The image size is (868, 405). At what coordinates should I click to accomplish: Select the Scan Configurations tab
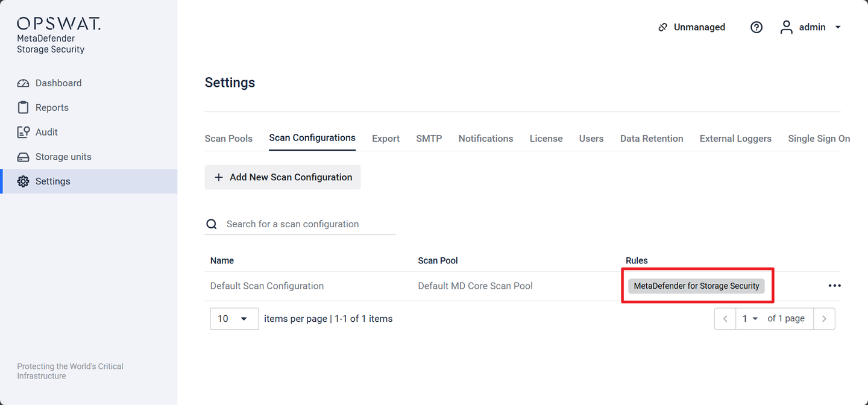tap(312, 138)
